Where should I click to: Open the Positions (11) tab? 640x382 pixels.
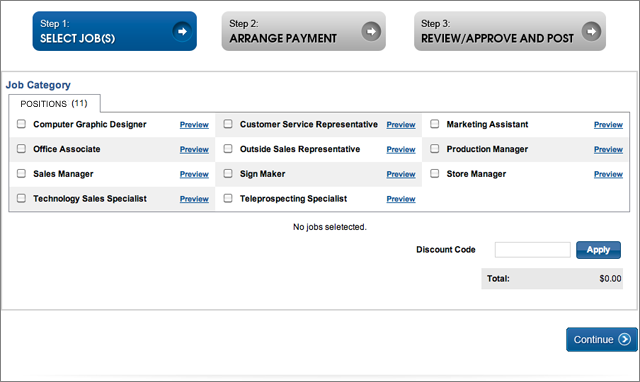(54, 104)
